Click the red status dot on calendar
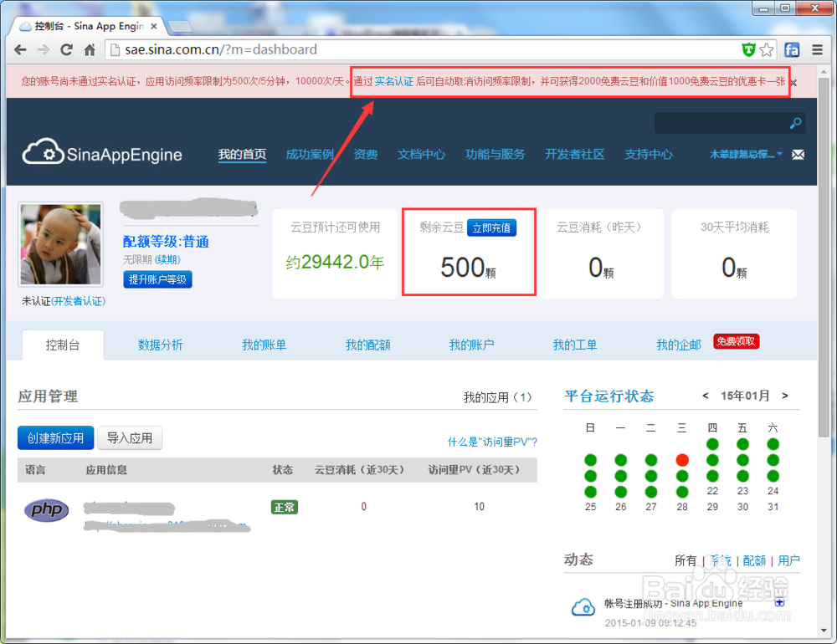The image size is (837, 644). click(x=681, y=460)
